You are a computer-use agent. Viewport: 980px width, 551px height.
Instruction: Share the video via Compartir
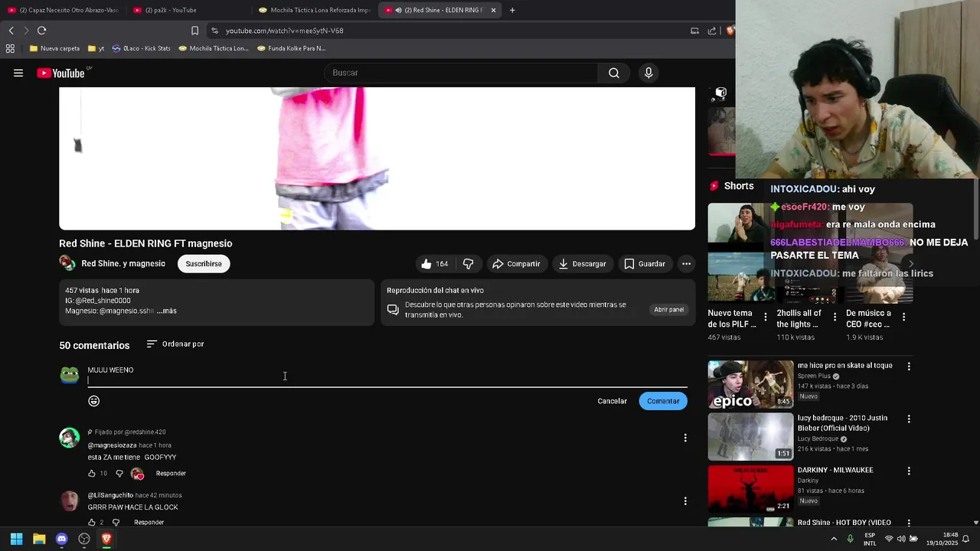tap(516, 263)
